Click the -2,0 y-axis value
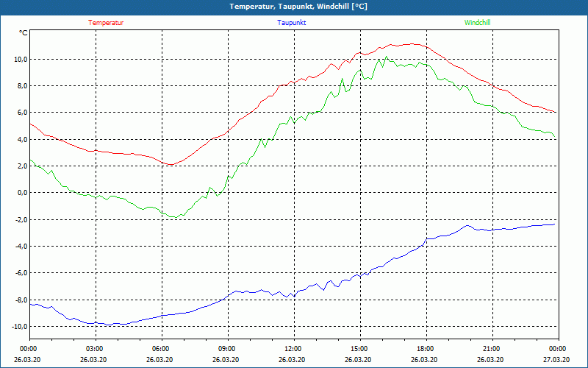Image resolution: width=588 pixels, height=368 pixels. 21,219
